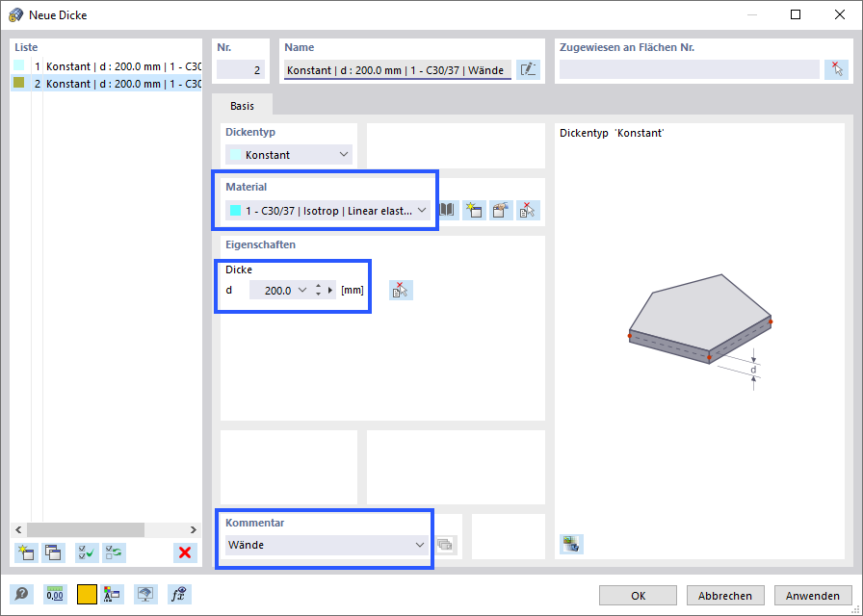Click the thickness value 200.0 field

tap(273, 290)
